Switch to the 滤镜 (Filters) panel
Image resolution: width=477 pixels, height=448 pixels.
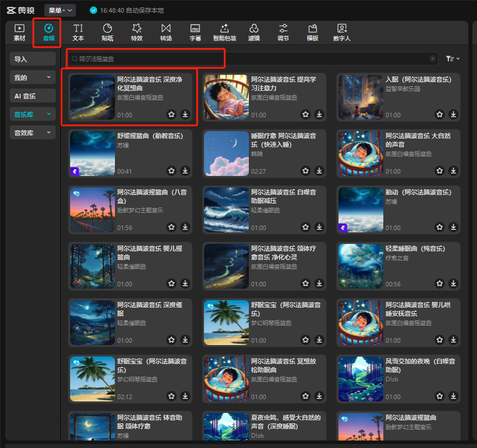pyautogui.click(x=253, y=32)
